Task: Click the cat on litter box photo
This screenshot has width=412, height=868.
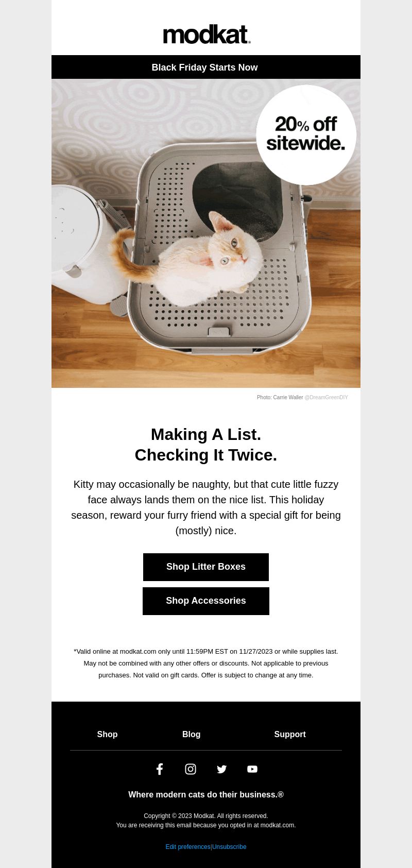Action: pyautogui.click(x=206, y=233)
